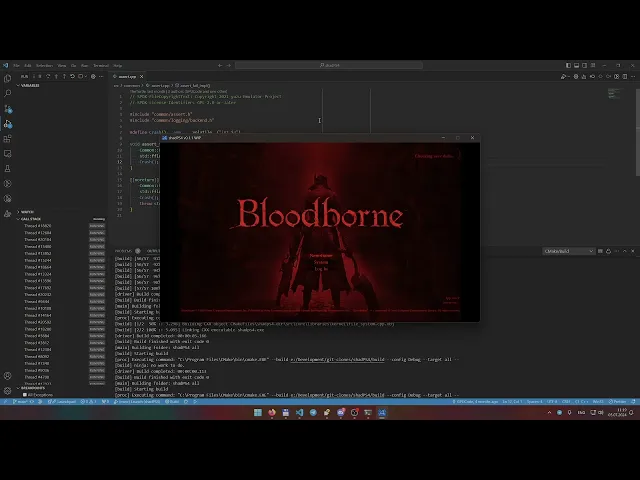Open the Source Control view
This screenshot has width=640, height=480.
click(7, 109)
